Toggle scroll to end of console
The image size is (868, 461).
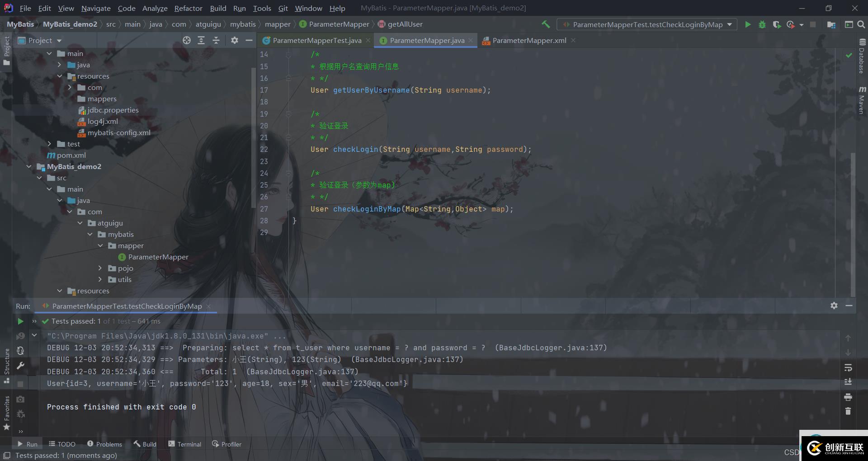click(848, 382)
